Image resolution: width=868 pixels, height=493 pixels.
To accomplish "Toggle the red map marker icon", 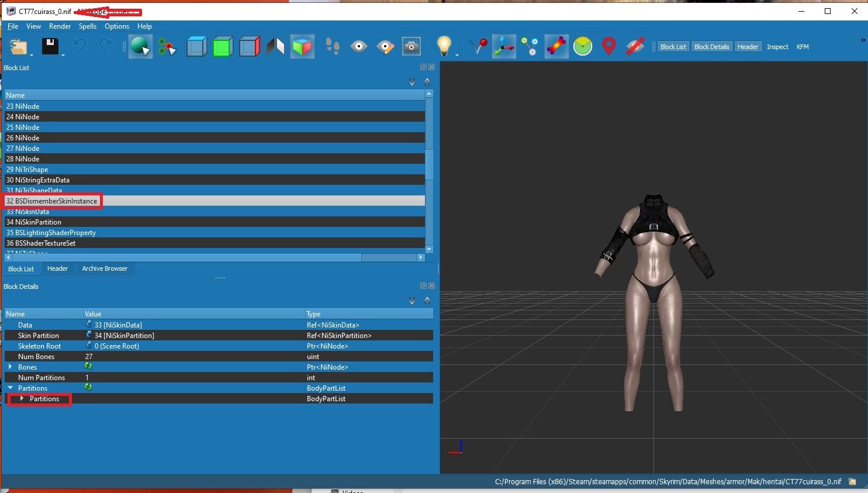I will coord(609,47).
